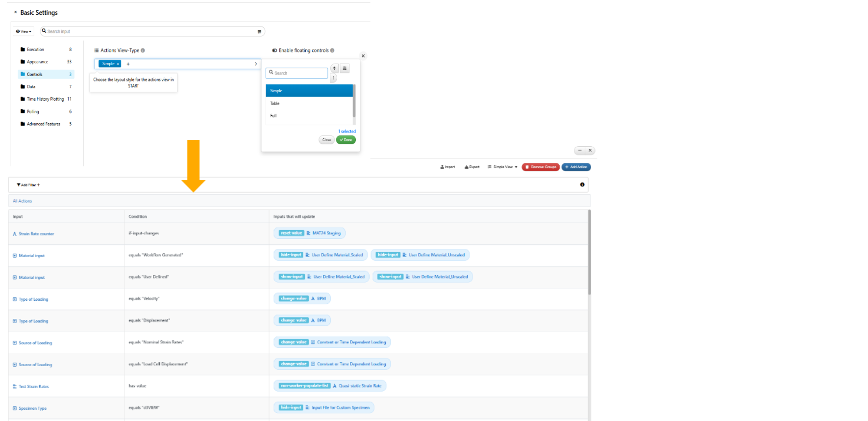Viewport: 868px width, 421px height.
Task: Click the green Done button
Action: (346, 140)
